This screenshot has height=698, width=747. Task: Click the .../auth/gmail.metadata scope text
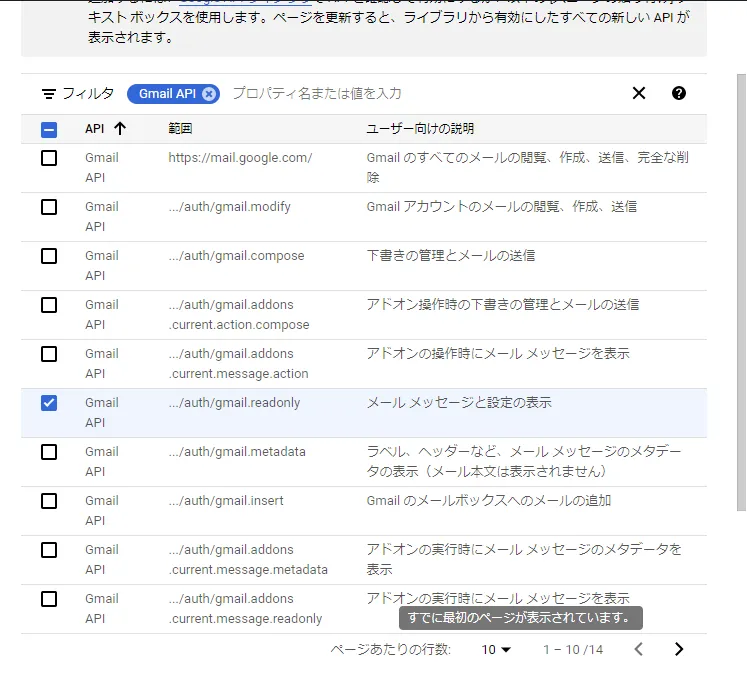tap(237, 452)
